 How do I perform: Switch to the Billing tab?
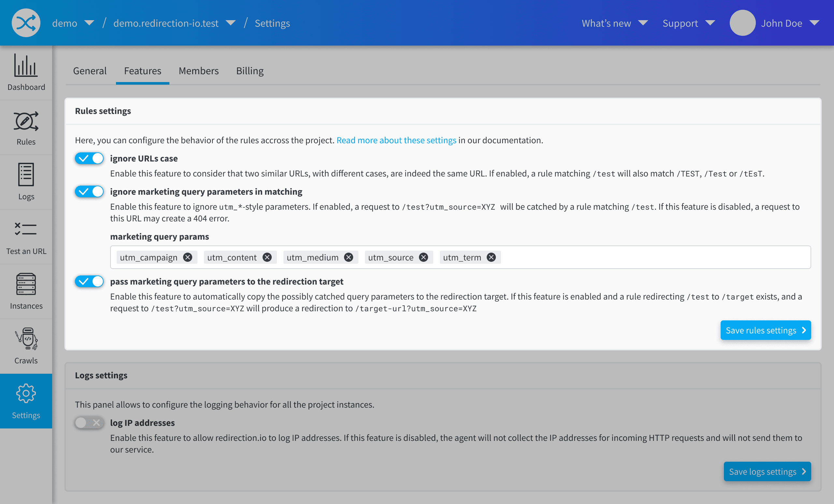[x=250, y=71]
